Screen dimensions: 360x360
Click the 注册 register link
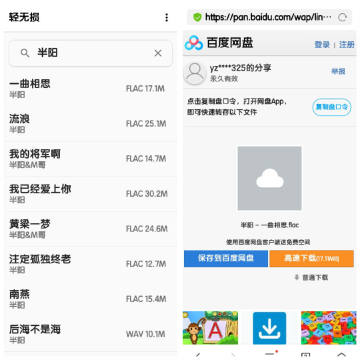point(347,44)
